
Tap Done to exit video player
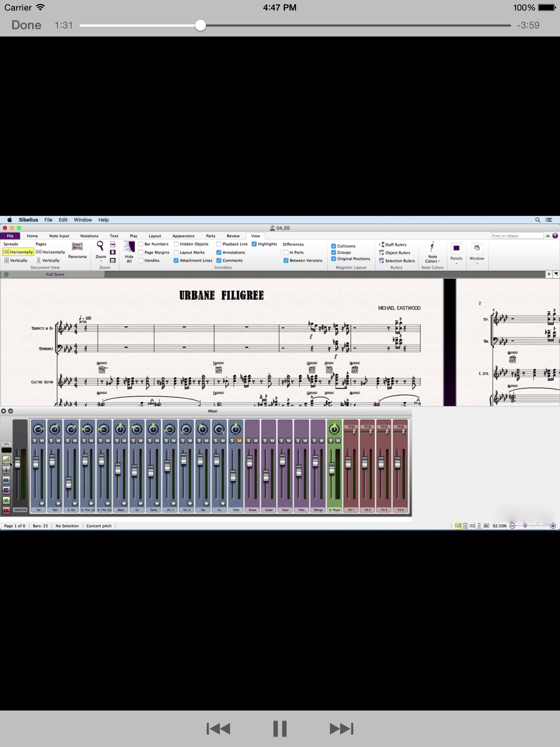(x=26, y=25)
